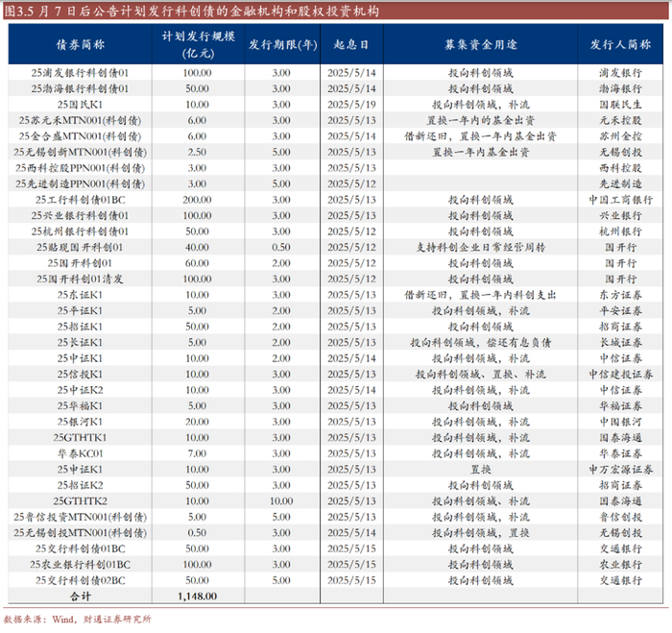Click the 25GTHTK2 bond name
Image resolution: width=672 pixels, height=633 pixels.
tap(80, 501)
